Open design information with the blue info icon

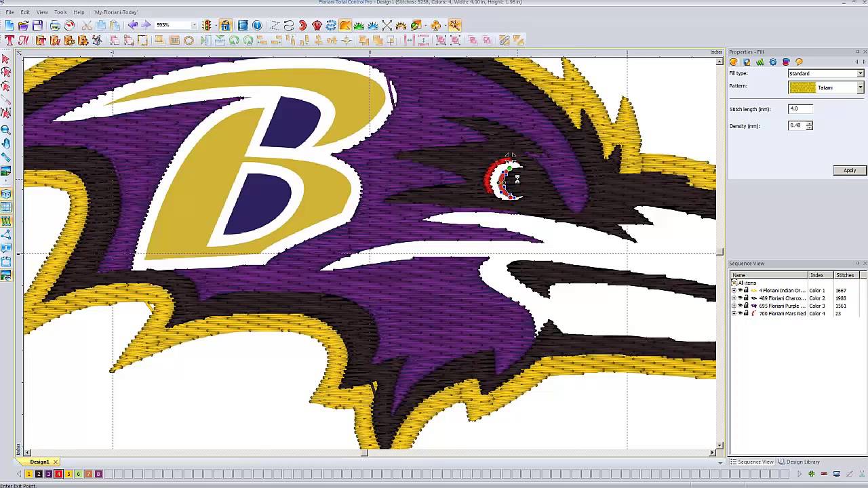(257, 25)
